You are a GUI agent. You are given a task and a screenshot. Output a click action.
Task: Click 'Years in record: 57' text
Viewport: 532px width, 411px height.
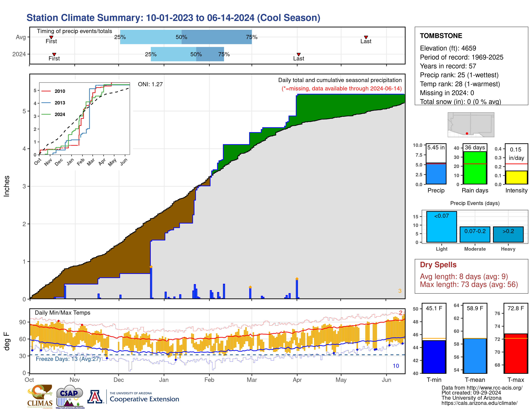pyautogui.click(x=448, y=66)
